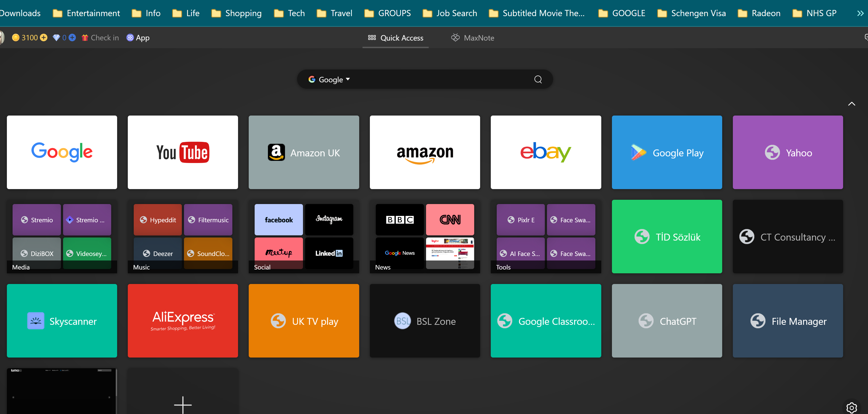868x414 pixels.
Task: Open the NHS GP bookmarks folder
Action: (814, 13)
